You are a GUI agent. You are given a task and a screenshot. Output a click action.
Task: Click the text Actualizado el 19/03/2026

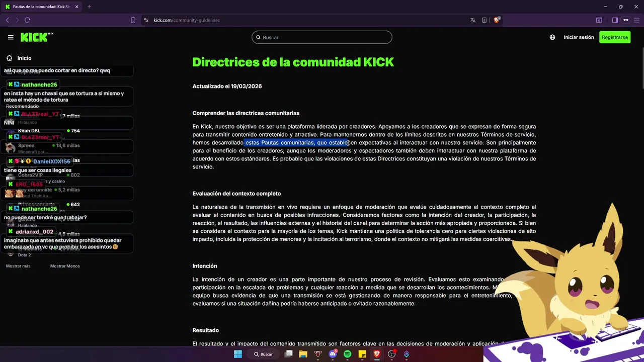(x=227, y=86)
